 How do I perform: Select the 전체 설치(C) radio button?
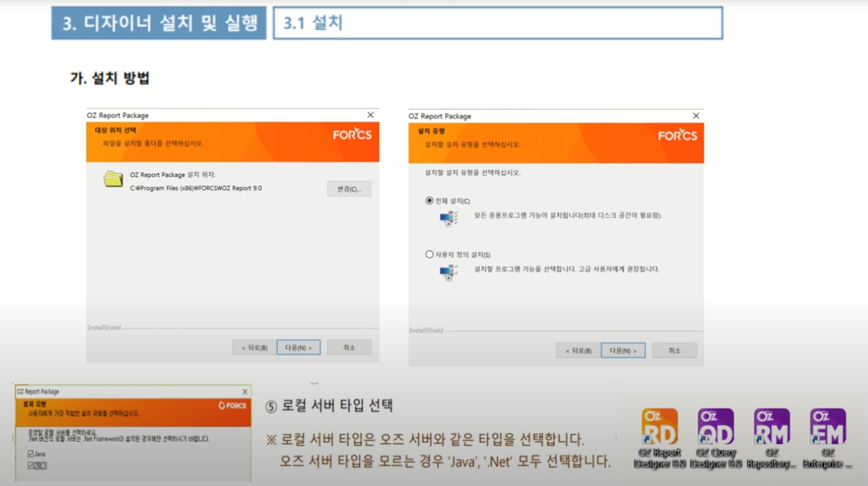(x=429, y=201)
